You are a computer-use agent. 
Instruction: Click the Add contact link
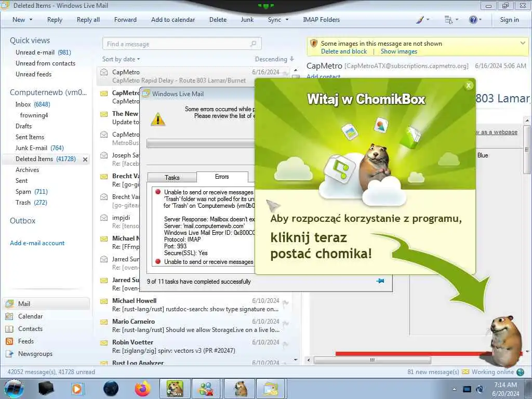(x=323, y=76)
